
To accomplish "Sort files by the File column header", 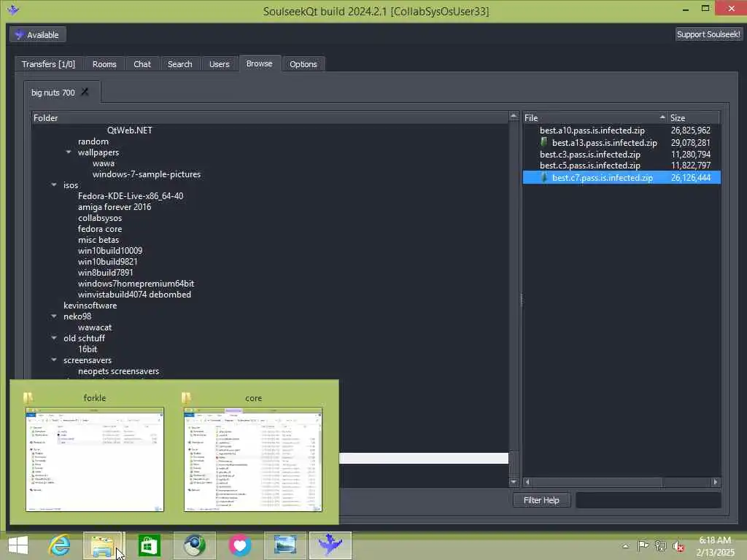I will (x=595, y=117).
